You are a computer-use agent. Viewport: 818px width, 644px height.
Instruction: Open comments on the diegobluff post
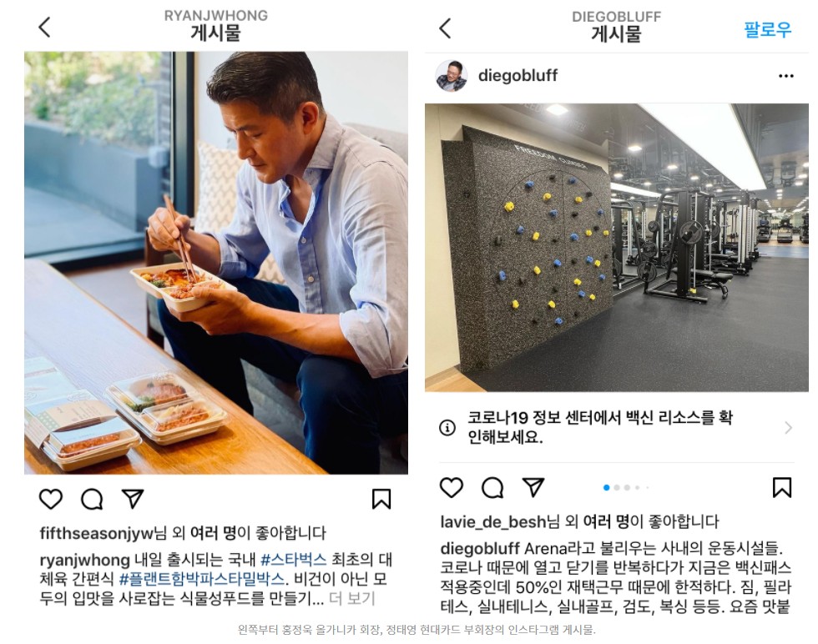pos(492,487)
